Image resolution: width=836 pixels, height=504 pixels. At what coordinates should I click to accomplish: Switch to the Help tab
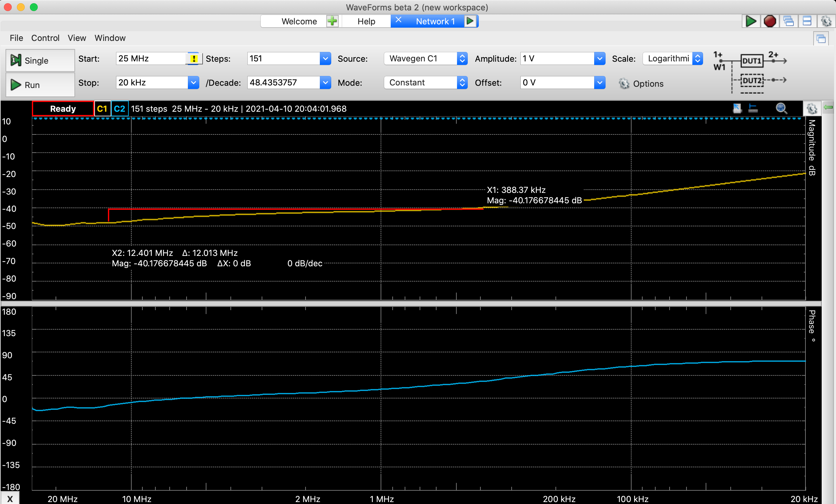(x=366, y=21)
